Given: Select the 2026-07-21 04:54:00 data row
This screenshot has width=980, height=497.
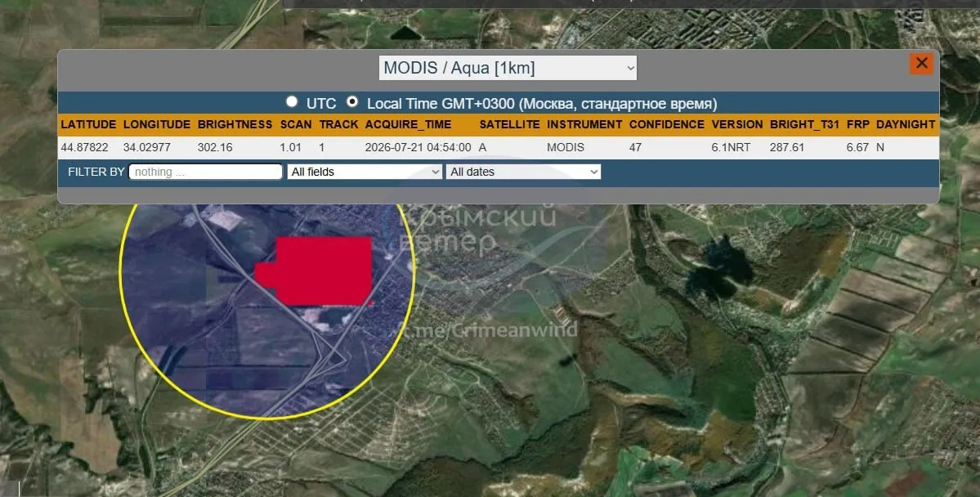Looking at the screenshot, I should pos(498,147).
